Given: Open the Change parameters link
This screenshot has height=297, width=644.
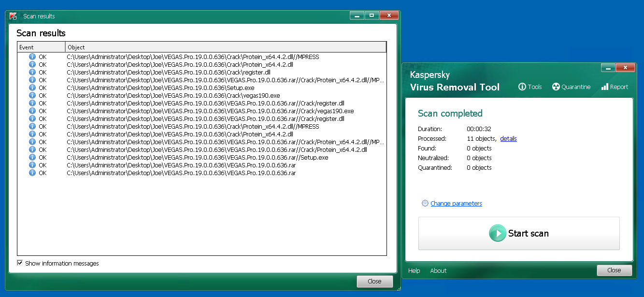Looking at the screenshot, I should click(x=456, y=204).
